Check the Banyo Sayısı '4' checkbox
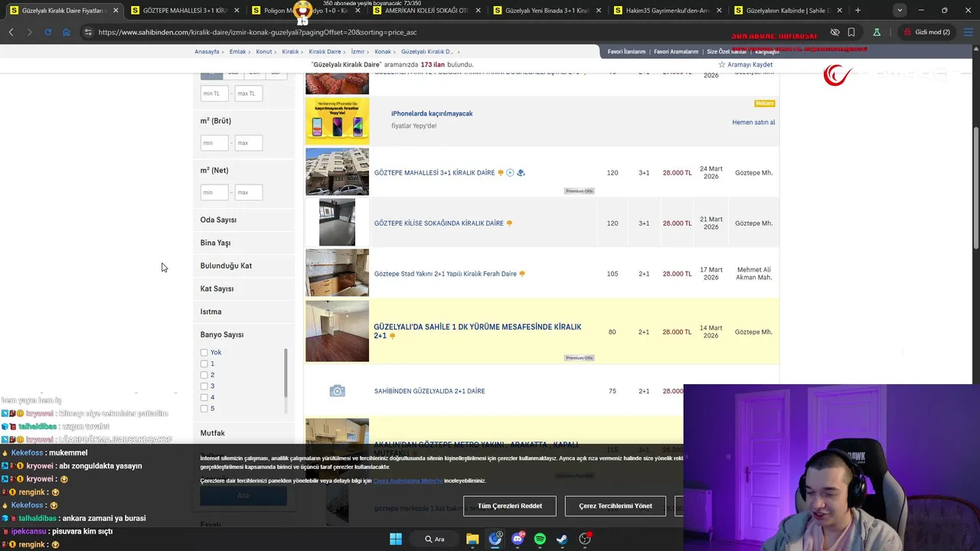Viewport: 980px width, 551px height. coord(204,397)
